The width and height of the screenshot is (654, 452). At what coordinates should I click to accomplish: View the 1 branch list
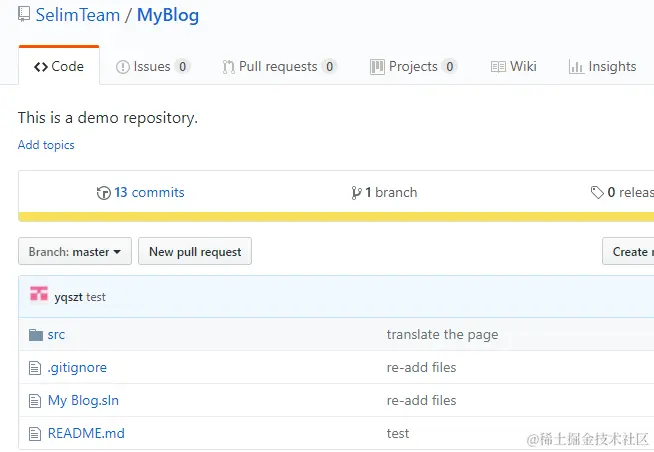(x=391, y=192)
